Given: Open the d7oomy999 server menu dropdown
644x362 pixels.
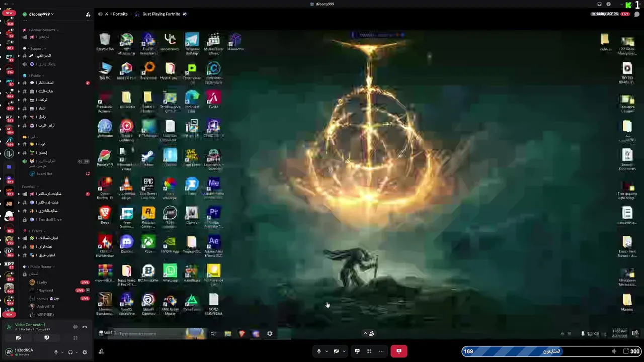Looking at the screenshot, I should (x=41, y=14).
